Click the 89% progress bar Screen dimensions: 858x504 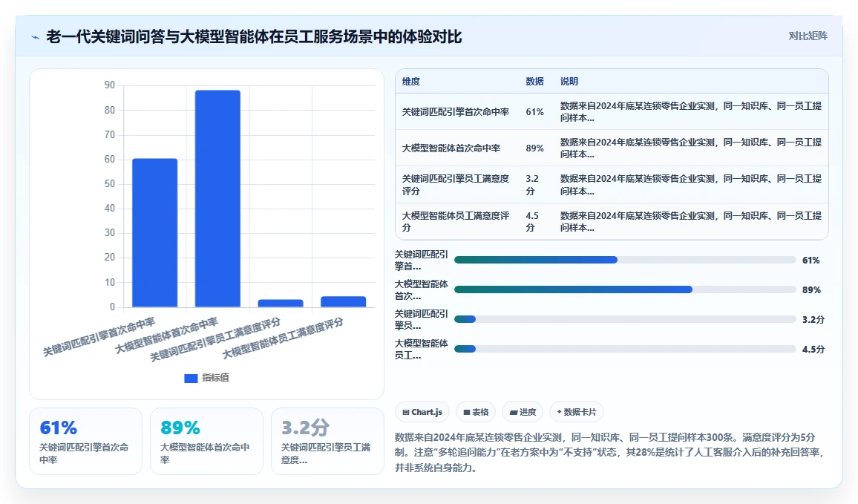point(625,289)
